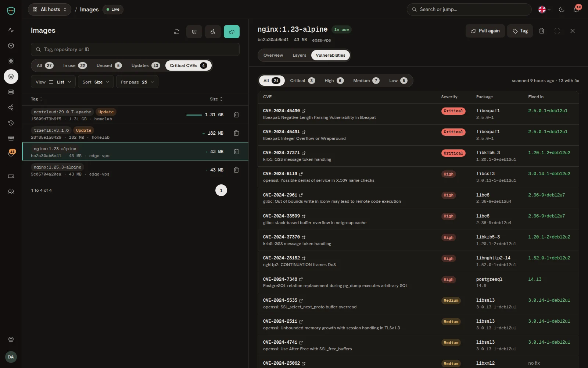Filter images by Unused

(109, 66)
